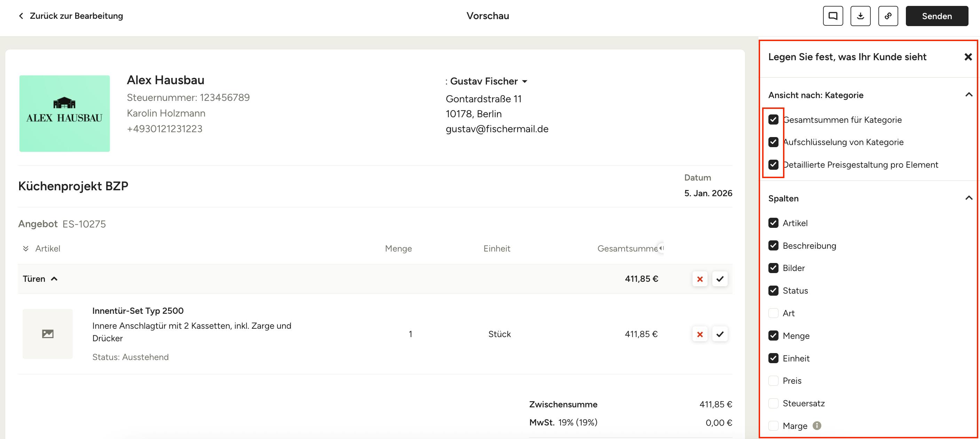Uncheck Gesamtsummen für Kategorie checkbox
The height and width of the screenshot is (439, 980).
773,120
